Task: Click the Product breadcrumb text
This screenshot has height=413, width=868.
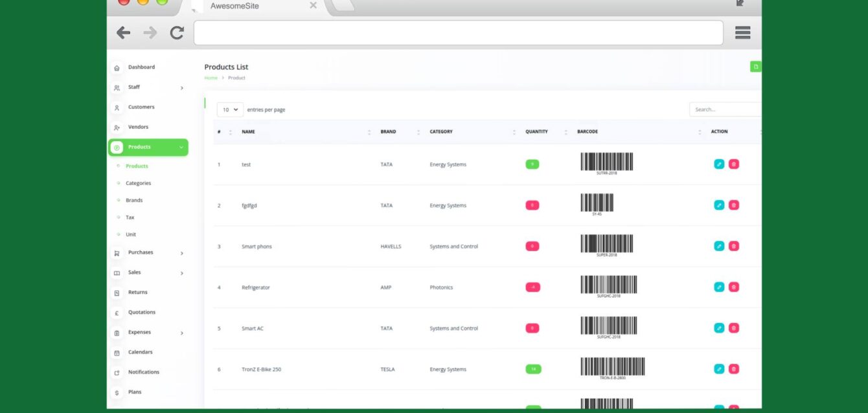Action: [x=236, y=78]
